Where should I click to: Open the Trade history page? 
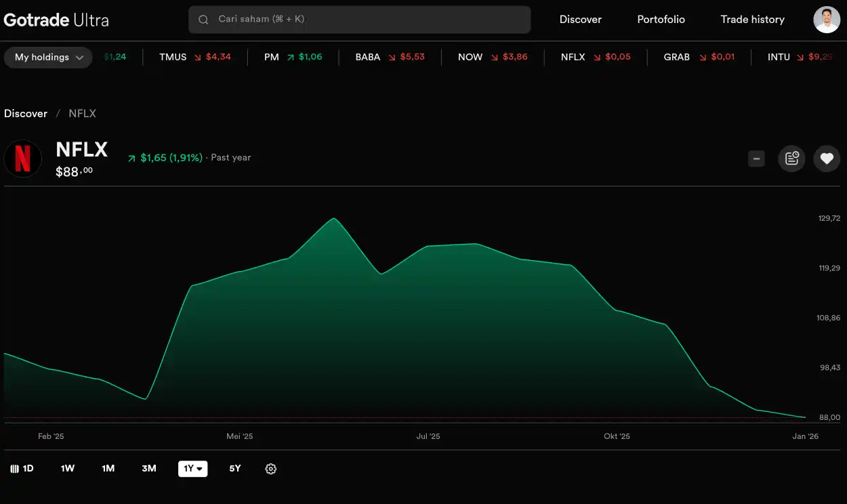(752, 20)
